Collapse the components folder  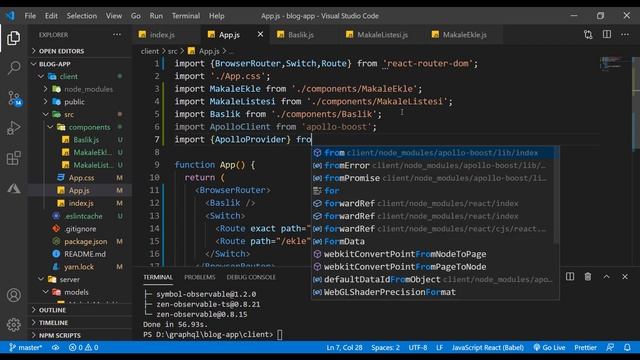coord(80,127)
